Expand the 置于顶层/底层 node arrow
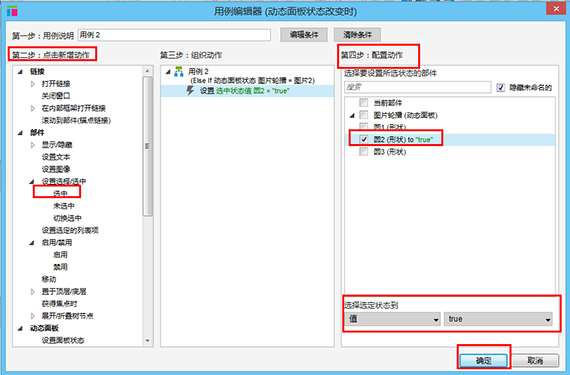 tap(32, 291)
